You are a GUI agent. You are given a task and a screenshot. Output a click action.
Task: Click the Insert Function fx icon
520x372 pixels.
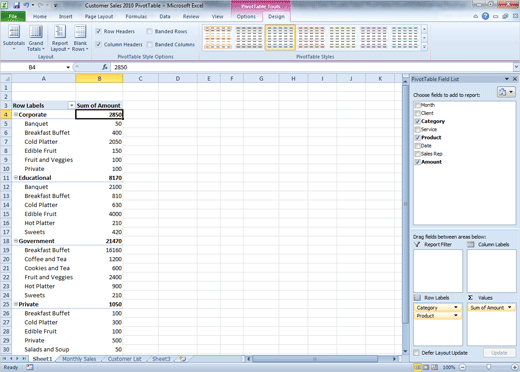[x=105, y=67]
